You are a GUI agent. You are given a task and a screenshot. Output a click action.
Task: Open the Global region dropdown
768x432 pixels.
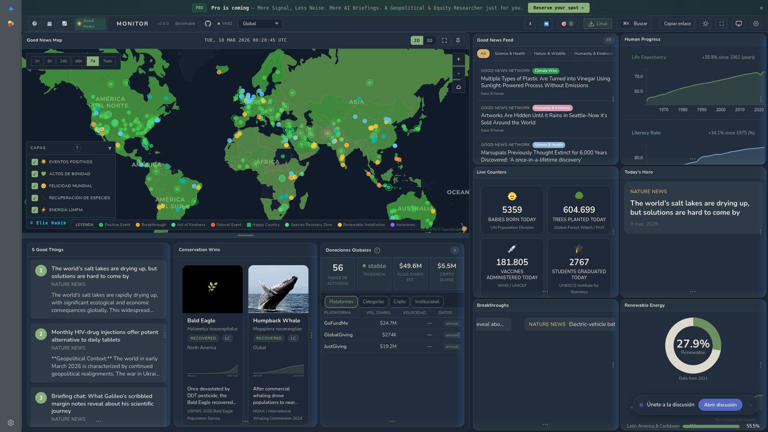point(260,24)
